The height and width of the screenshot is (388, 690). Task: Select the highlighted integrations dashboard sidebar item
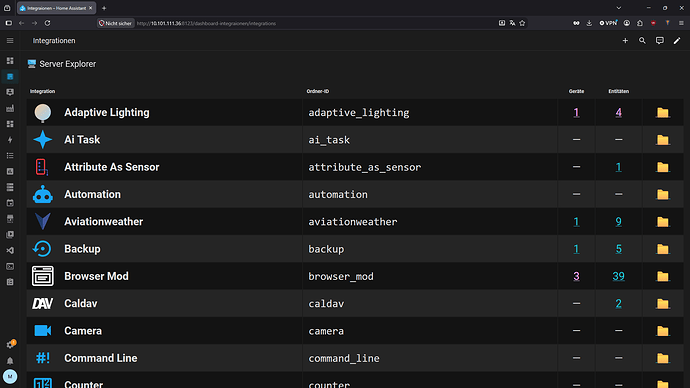click(x=10, y=77)
